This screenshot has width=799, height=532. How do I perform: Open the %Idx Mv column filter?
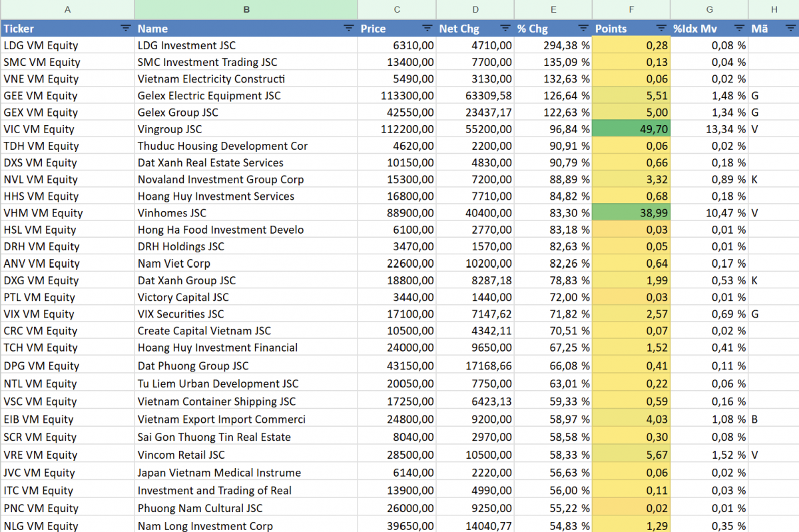click(x=739, y=28)
